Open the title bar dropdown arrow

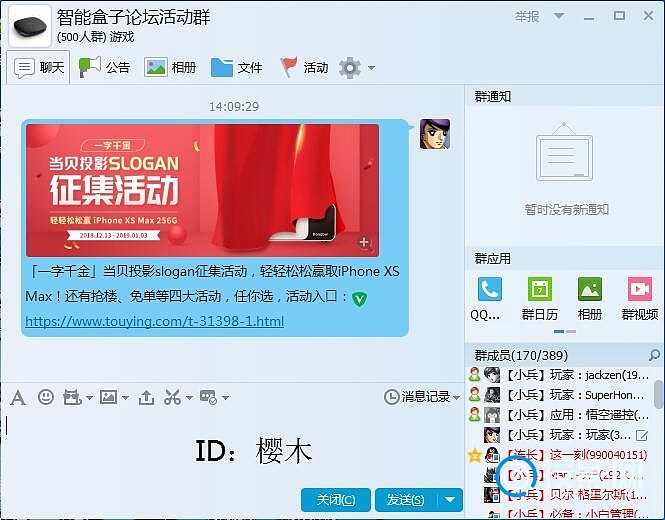[x=559, y=17]
